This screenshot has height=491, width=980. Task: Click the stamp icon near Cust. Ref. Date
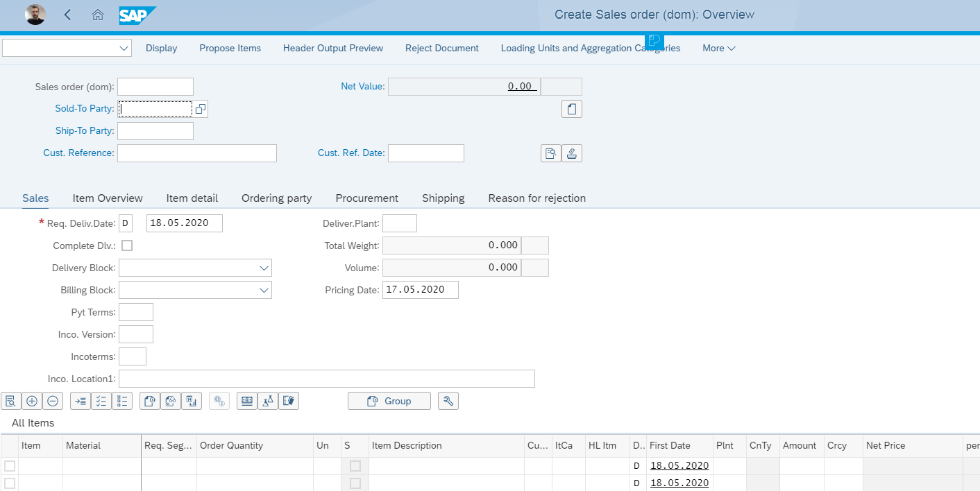pos(572,153)
